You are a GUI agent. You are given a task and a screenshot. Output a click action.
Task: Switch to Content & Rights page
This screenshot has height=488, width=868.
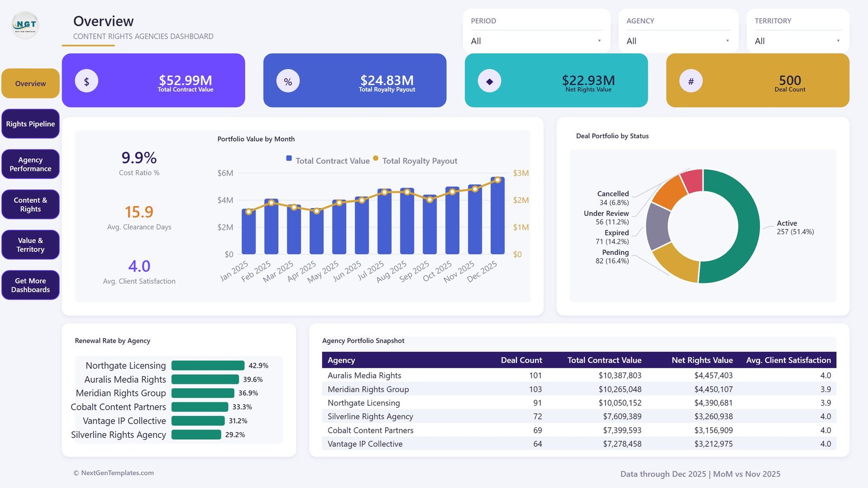pyautogui.click(x=30, y=204)
